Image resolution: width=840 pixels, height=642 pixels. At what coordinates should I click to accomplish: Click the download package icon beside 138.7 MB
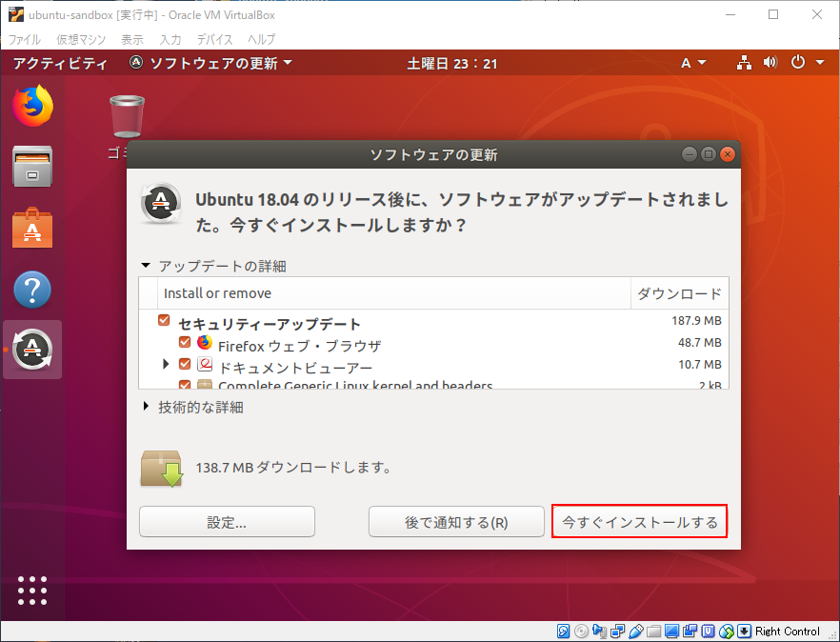click(162, 469)
